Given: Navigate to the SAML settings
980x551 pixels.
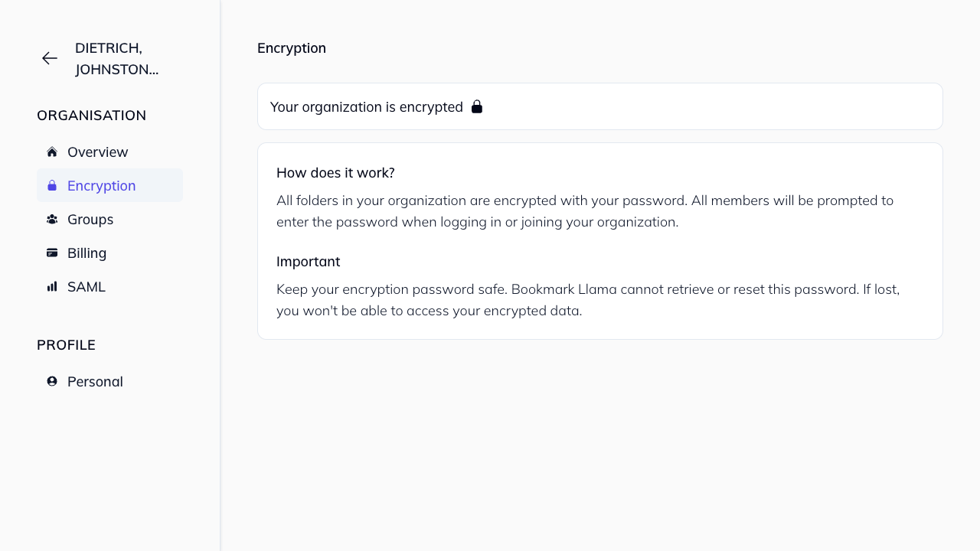Looking at the screenshot, I should [87, 286].
